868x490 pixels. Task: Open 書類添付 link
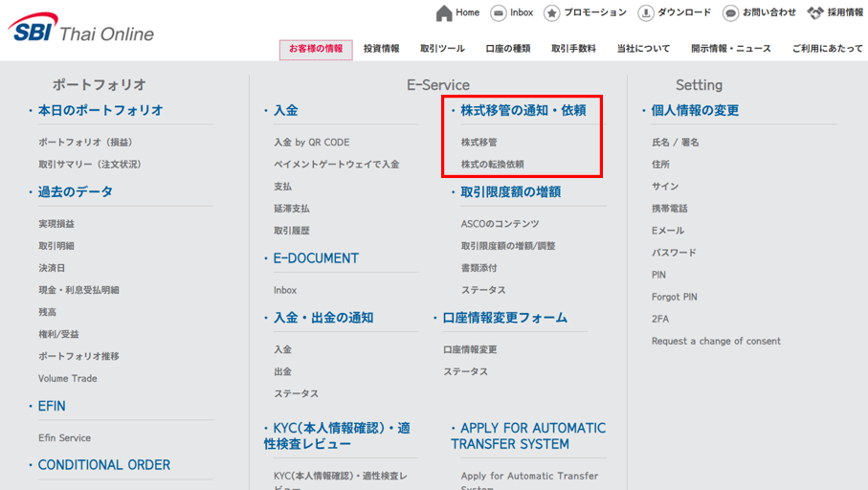pyautogui.click(x=479, y=268)
